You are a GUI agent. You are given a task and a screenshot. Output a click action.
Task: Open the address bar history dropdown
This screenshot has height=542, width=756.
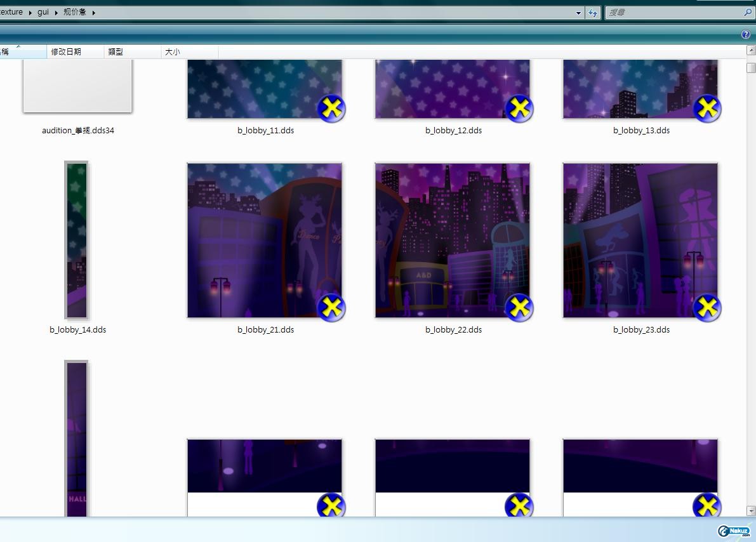578,13
